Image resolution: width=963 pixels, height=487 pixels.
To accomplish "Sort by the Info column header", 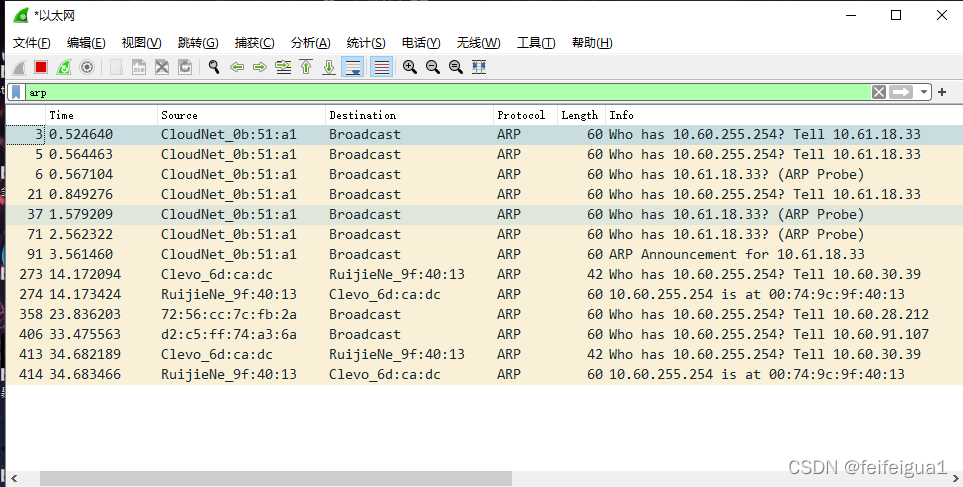I will pos(784,115).
